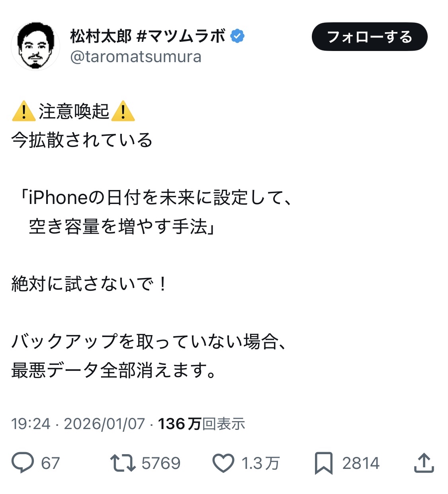Image resolution: width=448 pixels, height=494 pixels.
Task: Open the #マツムラボ text in name
Action: (x=181, y=36)
